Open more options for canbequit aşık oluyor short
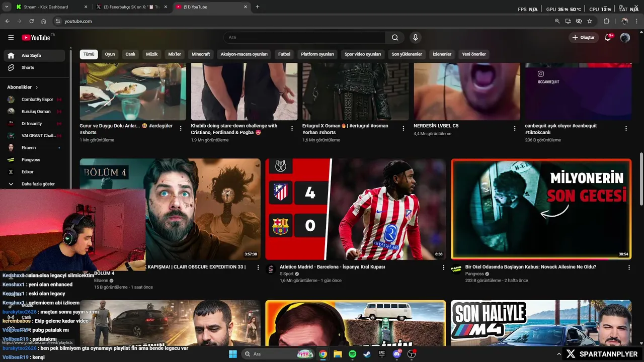 click(626, 128)
